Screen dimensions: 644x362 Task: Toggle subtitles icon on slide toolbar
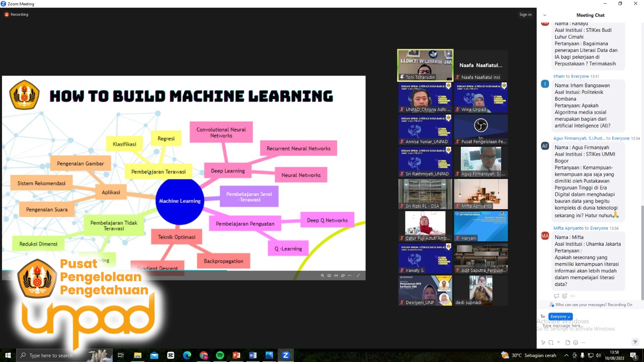click(x=329, y=276)
